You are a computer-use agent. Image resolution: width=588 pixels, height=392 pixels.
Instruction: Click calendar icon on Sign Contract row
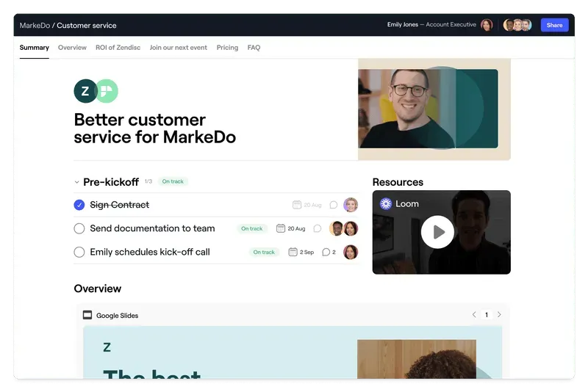[x=297, y=205]
